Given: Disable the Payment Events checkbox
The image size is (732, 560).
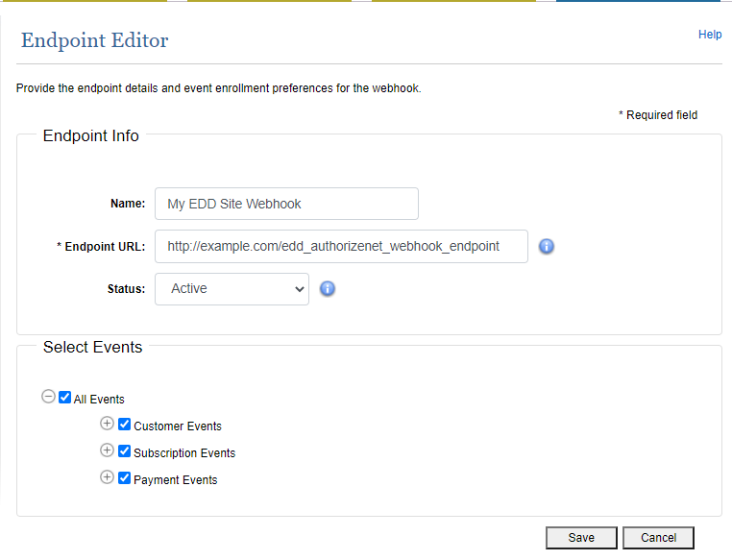Looking at the screenshot, I should [x=124, y=478].
